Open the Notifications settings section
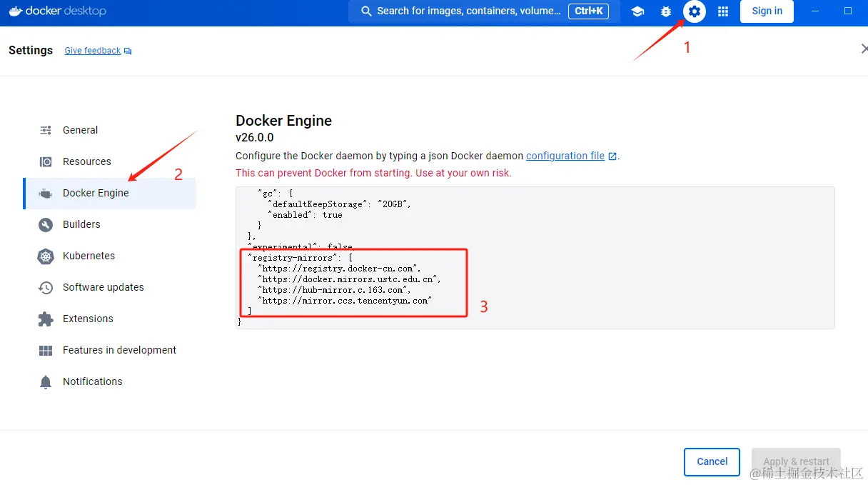This screenshot has width=868, height=485. pos(109,381)
